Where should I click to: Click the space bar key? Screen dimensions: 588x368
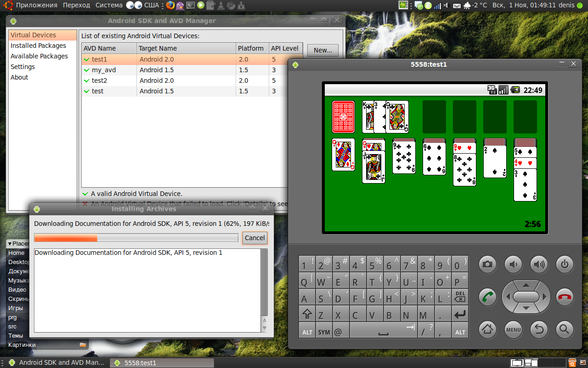[383, 331]
